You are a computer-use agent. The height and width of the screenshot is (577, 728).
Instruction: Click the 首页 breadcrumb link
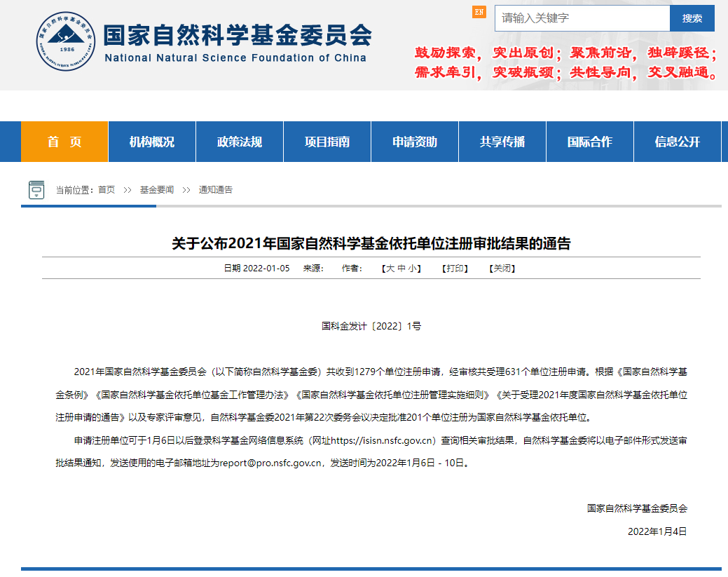tap(107, 190)
